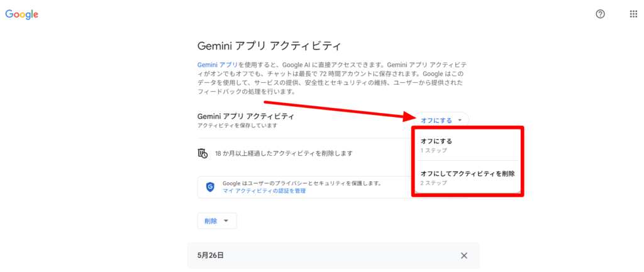Click the page title Gemini アプリ アクティビティ
This screenshot has height=272, width=644.
[269, 45]
